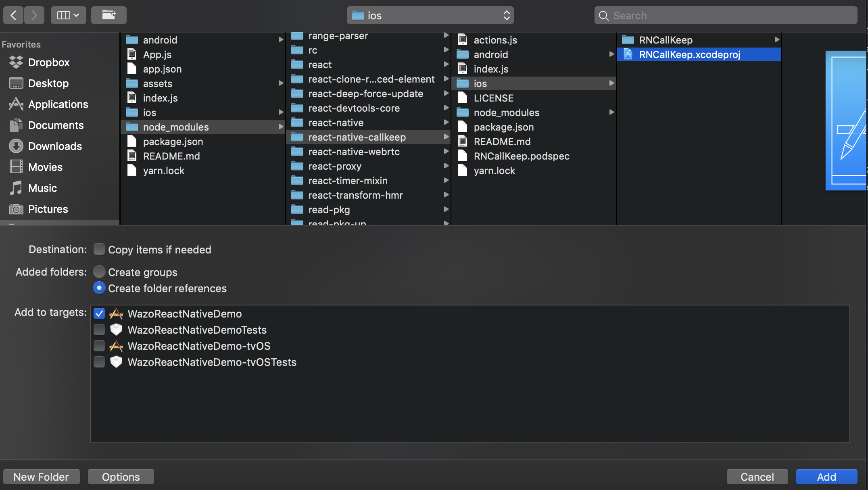This screenshot has width=868, height=490.
Task: Click the Cancel button to dismiss dialog
Action: 757,476
